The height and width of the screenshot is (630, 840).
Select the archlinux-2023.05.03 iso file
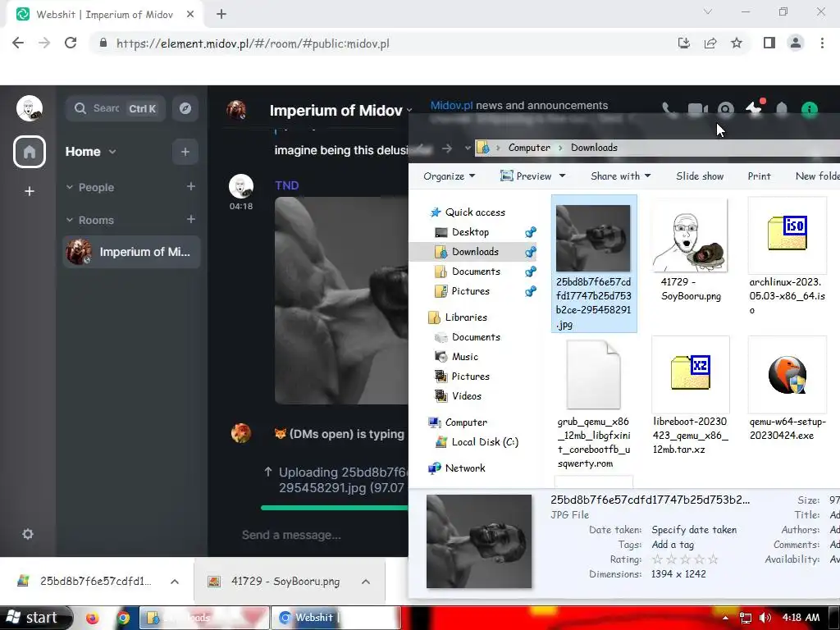click(x=787, y=257)
